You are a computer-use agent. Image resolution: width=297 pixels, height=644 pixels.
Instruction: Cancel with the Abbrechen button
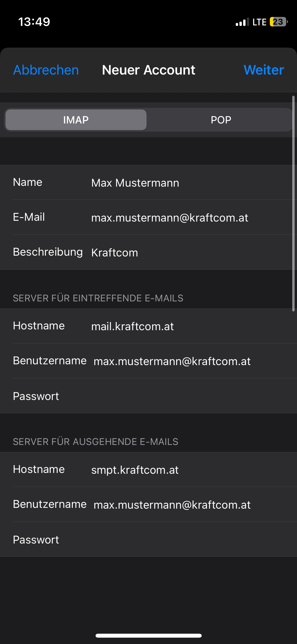pos(46,70)
